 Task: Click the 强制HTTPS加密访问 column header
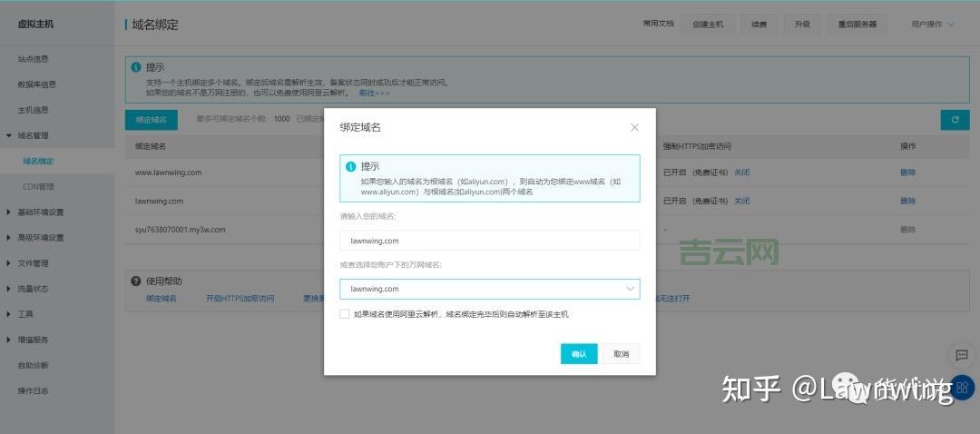point(697,145)
